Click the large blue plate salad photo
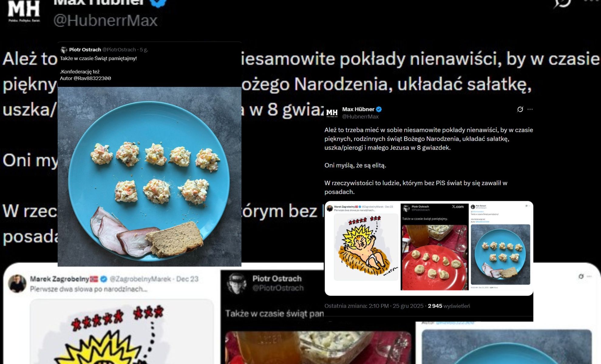This screenshot has height=364, width=601. coord(149,177)
